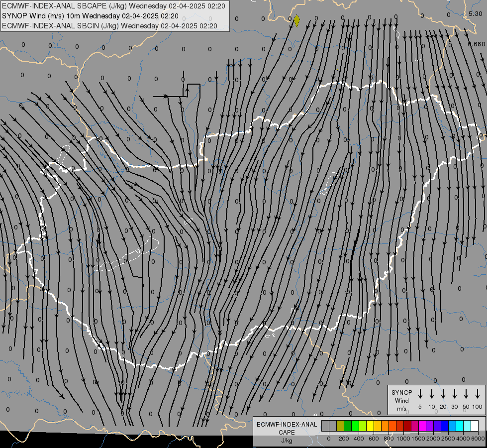Click the wind arrow above the 30 label
Viewport: 487px width, 448px height.
[x=454, y=394]
